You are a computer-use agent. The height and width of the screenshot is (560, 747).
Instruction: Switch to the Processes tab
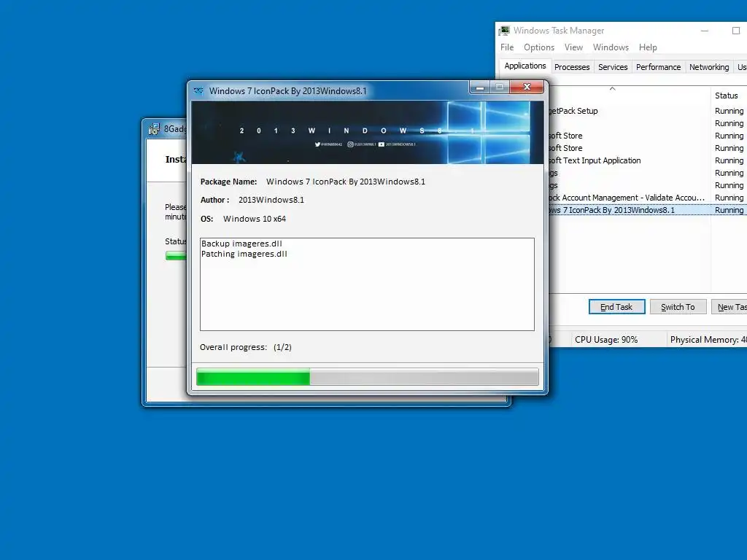pos(572,67)
